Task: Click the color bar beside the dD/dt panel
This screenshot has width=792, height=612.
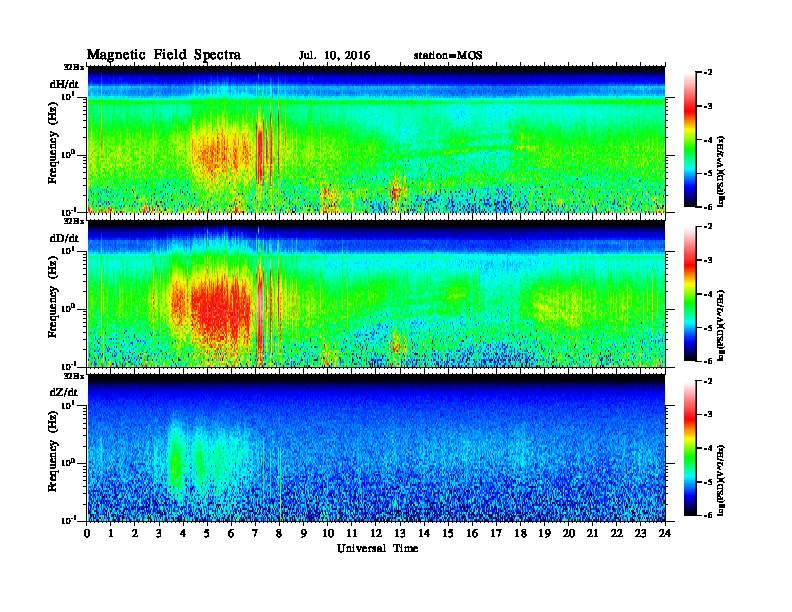Action: click(x=689, y=294)
